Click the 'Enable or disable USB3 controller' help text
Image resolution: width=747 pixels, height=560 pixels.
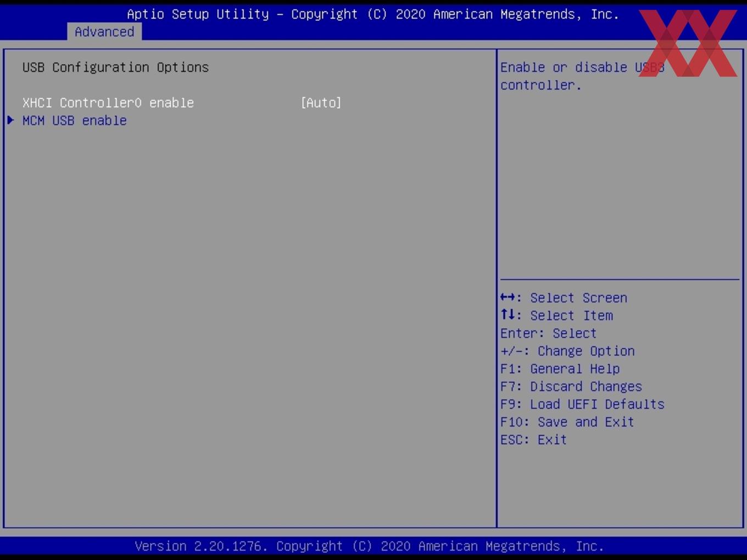(x=582, y=76)
